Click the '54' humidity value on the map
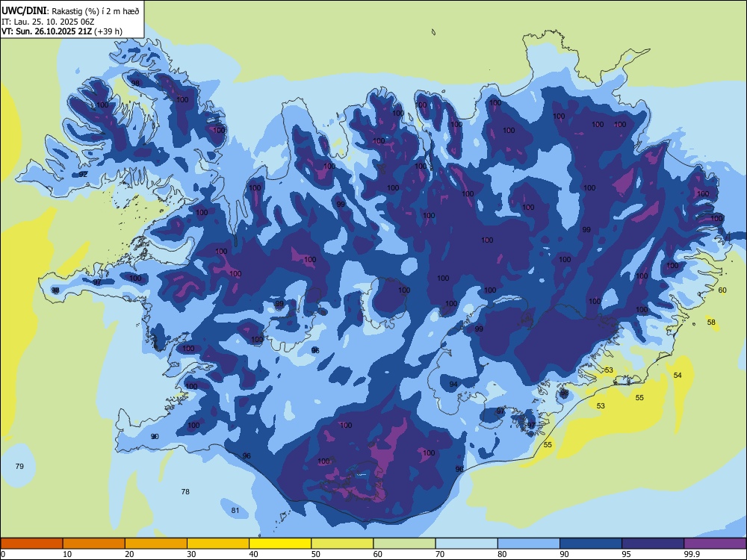The image size is (747, 560). point(678,376)
